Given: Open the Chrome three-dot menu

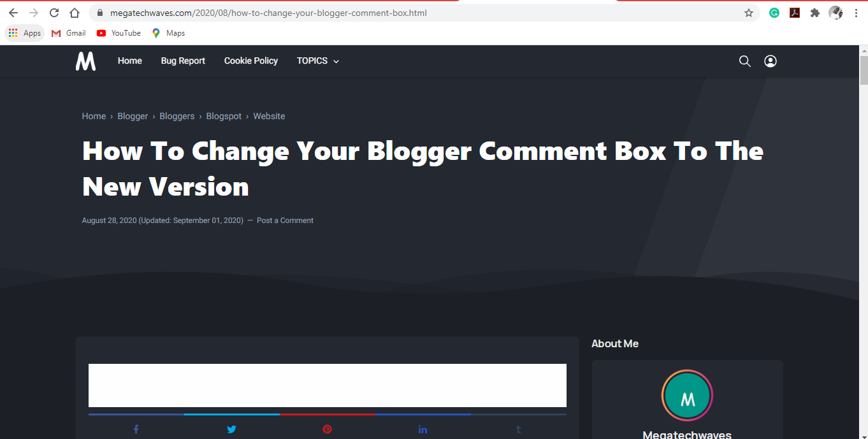Looking at the screenshot, I should pos(856,13).
